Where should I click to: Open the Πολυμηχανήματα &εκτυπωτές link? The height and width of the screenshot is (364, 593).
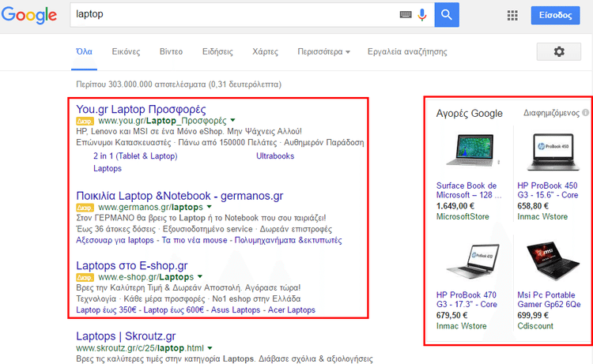click(x=288, y=240)
